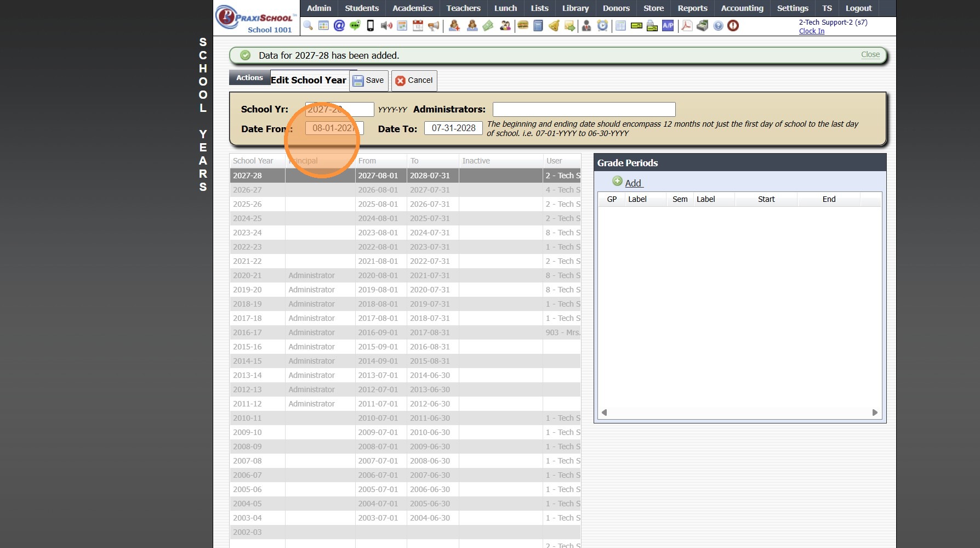This screenshot has height=548, width=980.
Task: Open the Academics menu
Action: click(412, 8)
